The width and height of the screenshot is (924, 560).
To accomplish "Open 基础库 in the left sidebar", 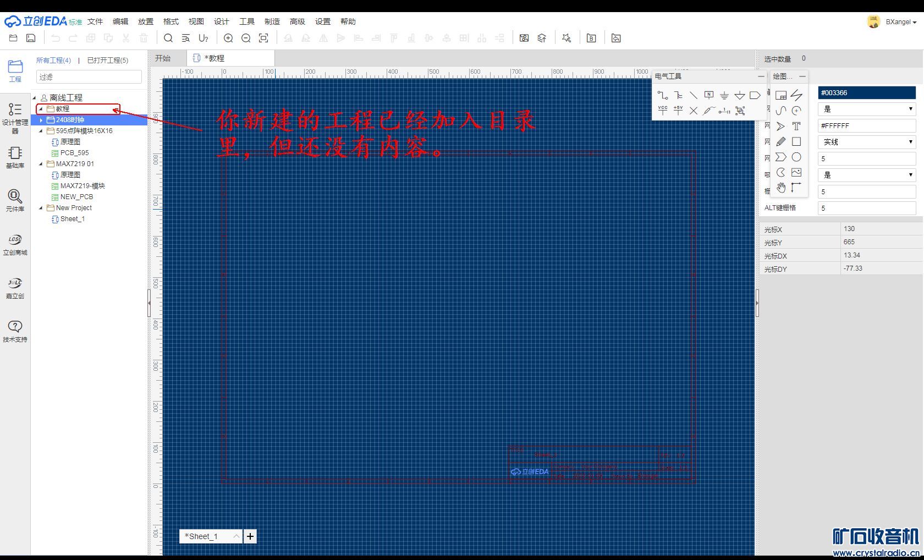I will click(x=15, y=157).
